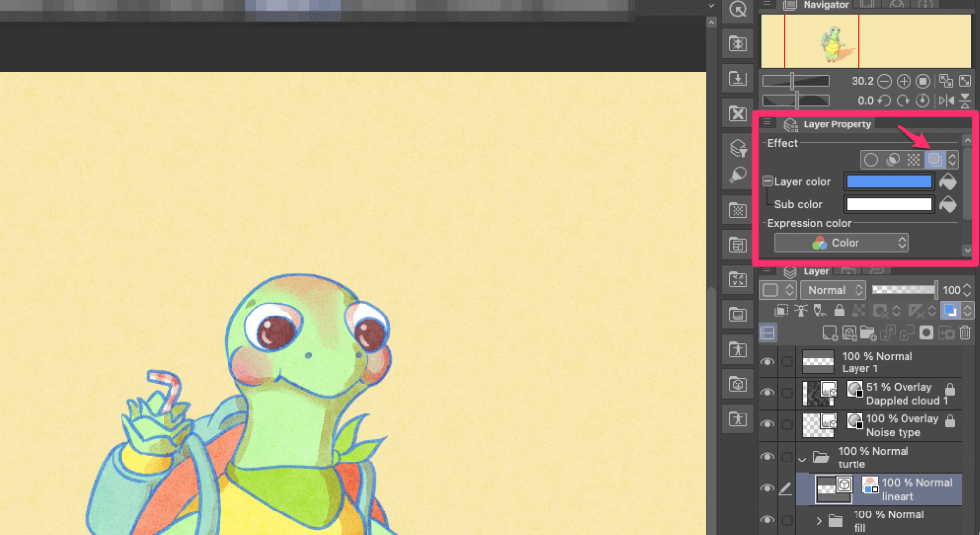Rotate canvas right in Navigator

904,100
